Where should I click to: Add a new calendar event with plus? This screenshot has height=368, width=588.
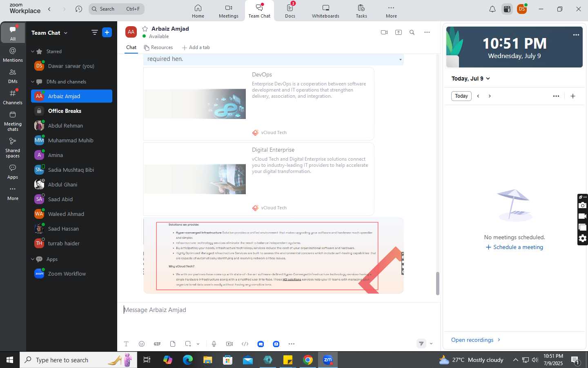(x=573, y=96)
